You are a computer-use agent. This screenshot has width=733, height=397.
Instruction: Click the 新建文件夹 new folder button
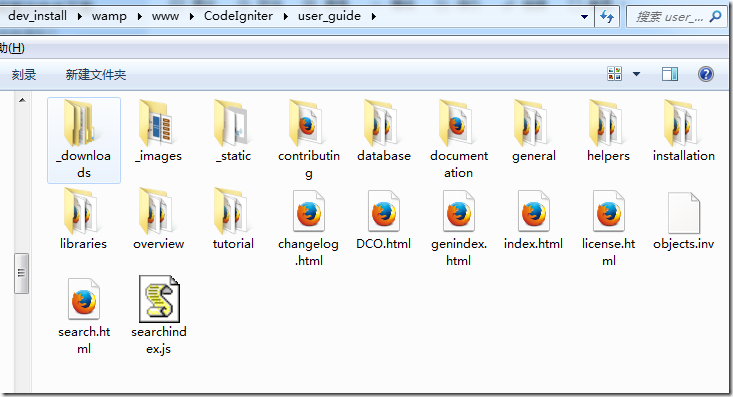pyautogui.click(x=96, y=74)
